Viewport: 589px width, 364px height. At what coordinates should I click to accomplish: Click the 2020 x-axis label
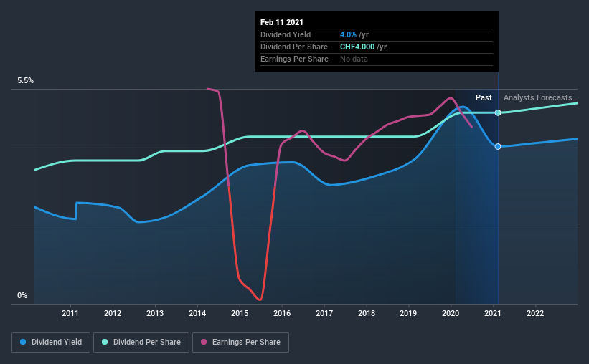point(451,313)
